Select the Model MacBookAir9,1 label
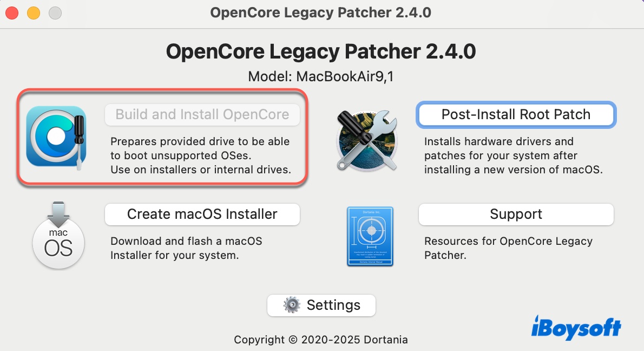Viewport: 644px width, 351px height. click(x=321, y=76)
